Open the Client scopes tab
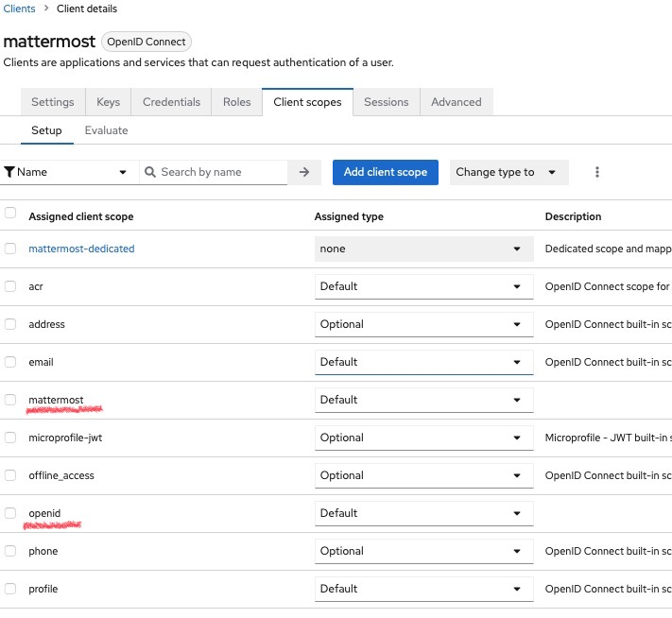 click(307, 102)
